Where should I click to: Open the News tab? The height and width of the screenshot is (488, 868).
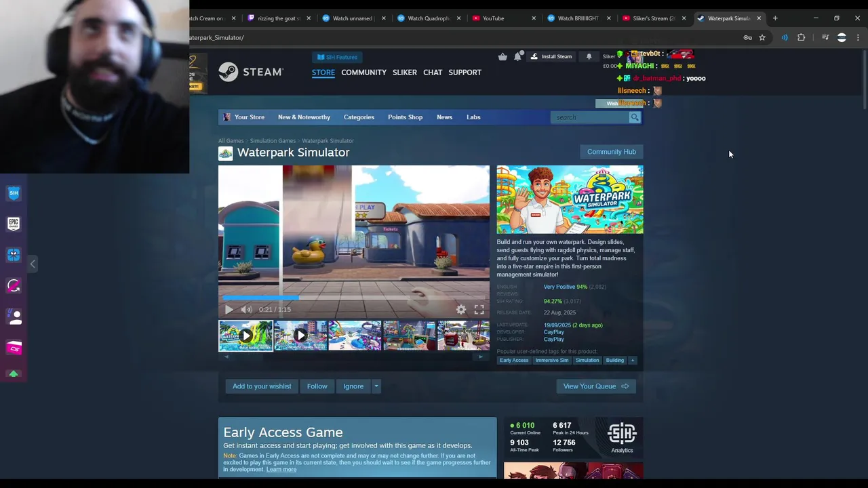(444, 117)
